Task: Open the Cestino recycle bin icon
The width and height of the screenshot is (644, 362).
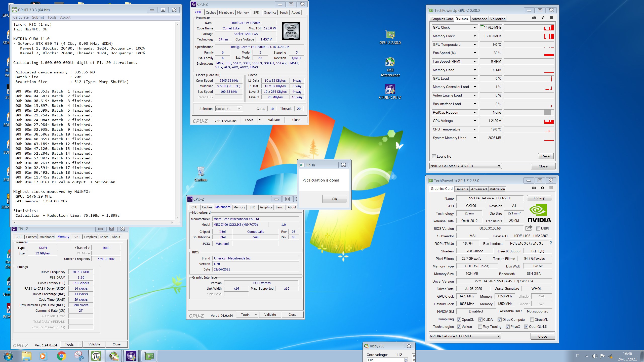Action: pyautogui.click(x=201, y=174)
